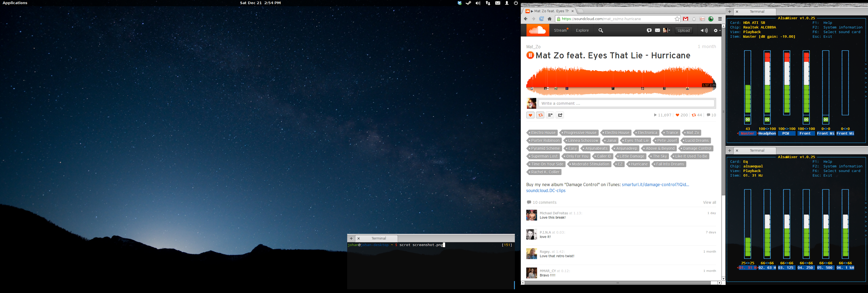Toggle Headphone mute indicator in AlsaMixer
Viewport: 868px width, 293px height.
click(x=767, y=120)
